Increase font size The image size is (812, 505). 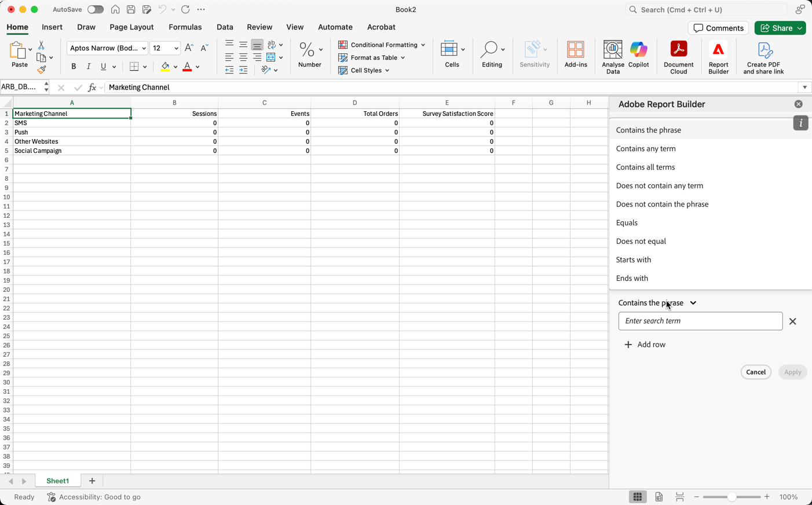point(189,48)
